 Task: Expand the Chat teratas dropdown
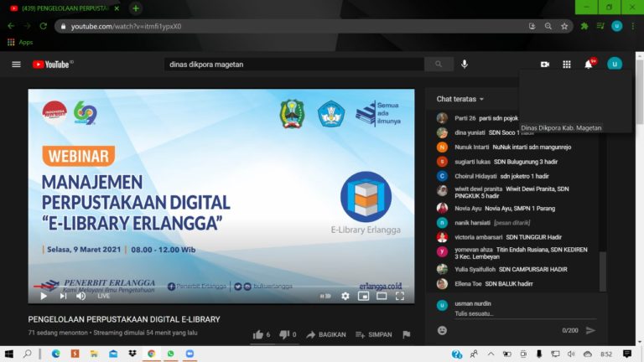point(460,99)
